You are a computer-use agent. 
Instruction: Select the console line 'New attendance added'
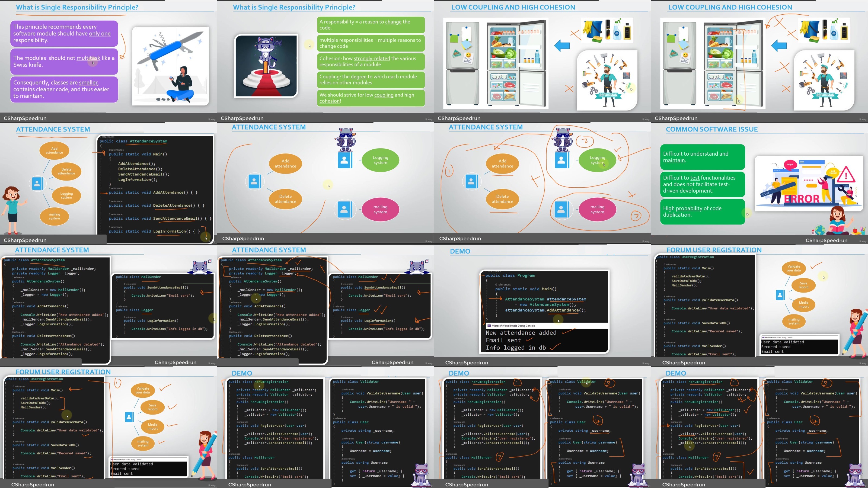(521, 333)
